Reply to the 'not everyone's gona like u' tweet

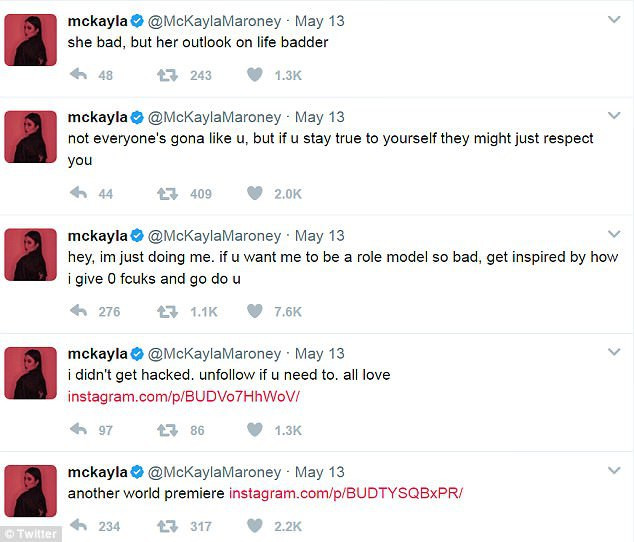click(78, 193)
